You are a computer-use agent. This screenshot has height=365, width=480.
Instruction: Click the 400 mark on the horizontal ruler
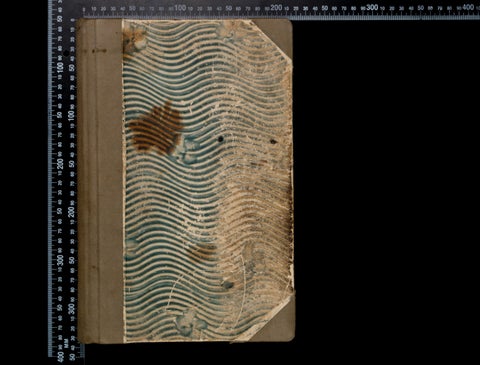pos(468,7)
